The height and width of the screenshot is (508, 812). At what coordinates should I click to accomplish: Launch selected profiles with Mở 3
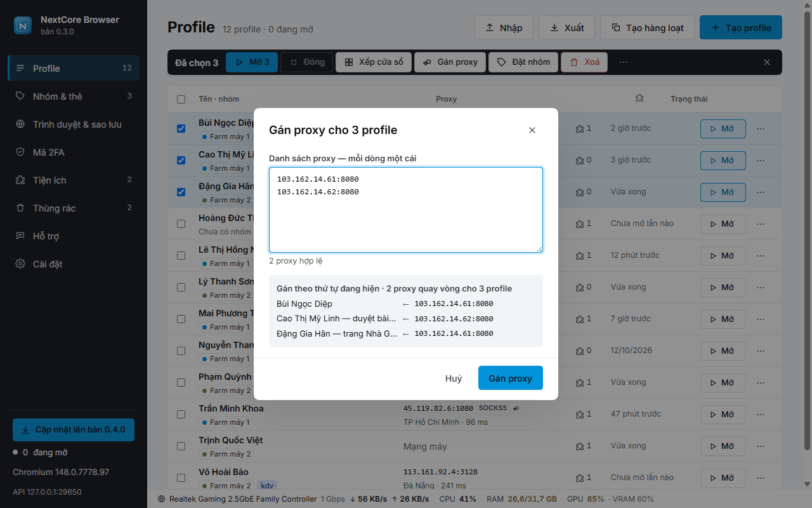pyautogui.click(x=252, y=62)
